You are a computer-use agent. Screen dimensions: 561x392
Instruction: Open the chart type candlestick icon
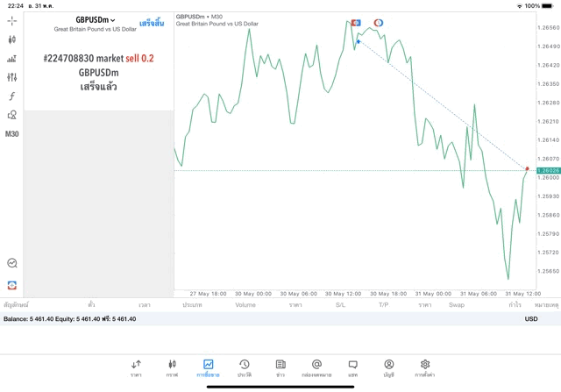pyautogui.click(x=12, y=39)
